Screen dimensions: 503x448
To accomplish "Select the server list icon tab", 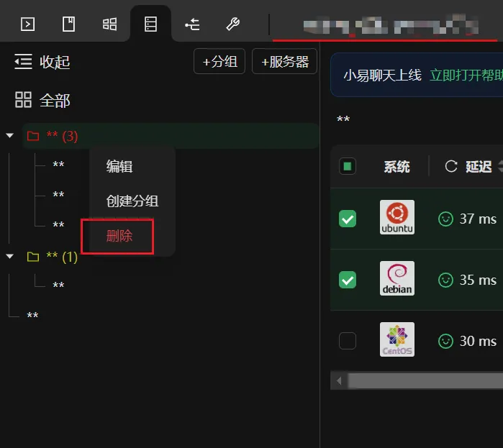I will tap(150, 24).
